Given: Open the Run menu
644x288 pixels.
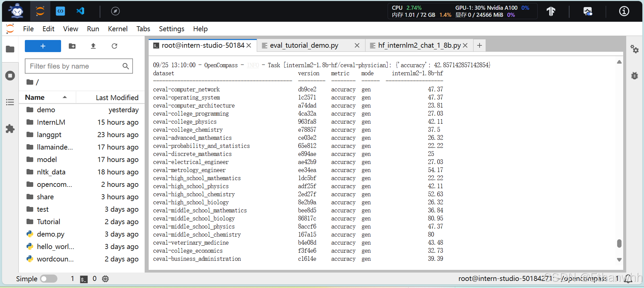Looking at the screenshot, I should [93, 29].
